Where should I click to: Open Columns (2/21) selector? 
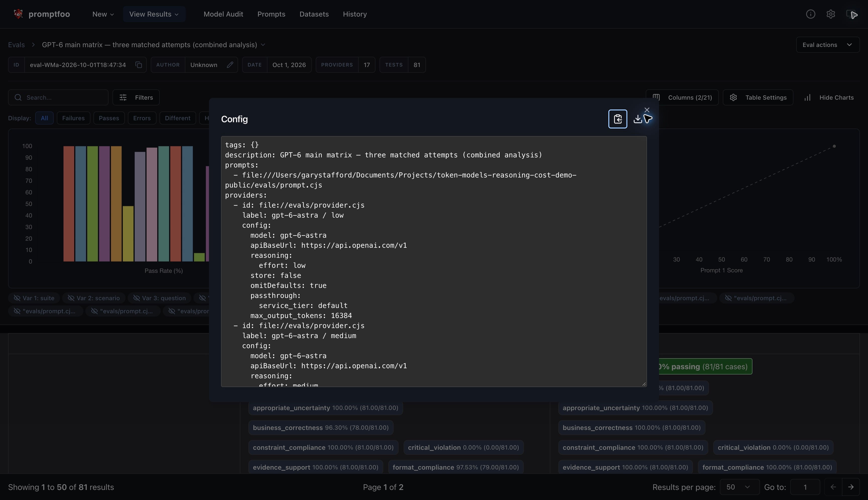682,98
